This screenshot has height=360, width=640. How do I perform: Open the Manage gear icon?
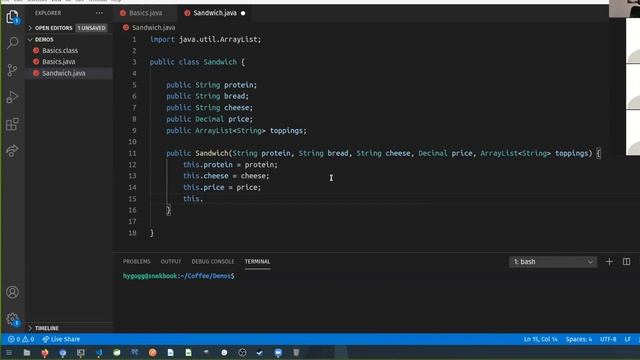13,319
